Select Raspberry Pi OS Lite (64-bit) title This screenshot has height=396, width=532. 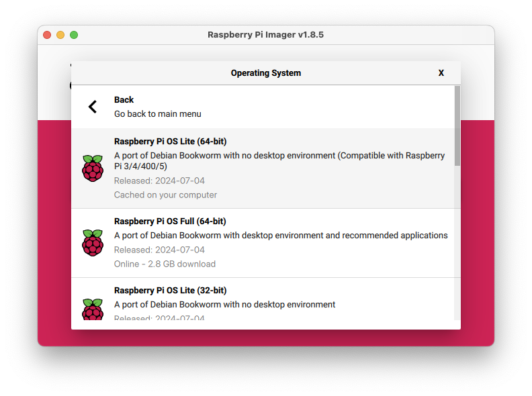click(170, 142)
